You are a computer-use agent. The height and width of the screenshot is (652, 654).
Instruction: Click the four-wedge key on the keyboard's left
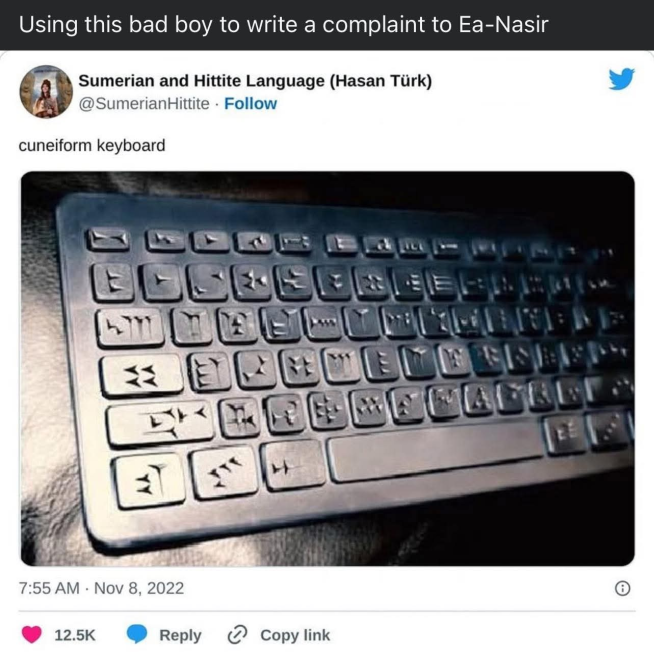point(141,375)
